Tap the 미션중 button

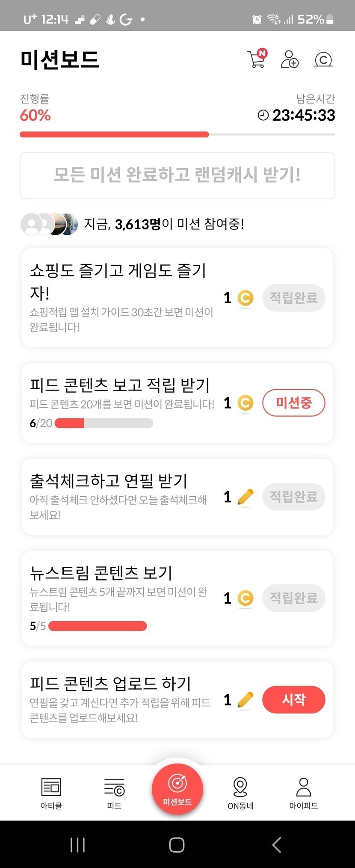(x=293, y=403)
